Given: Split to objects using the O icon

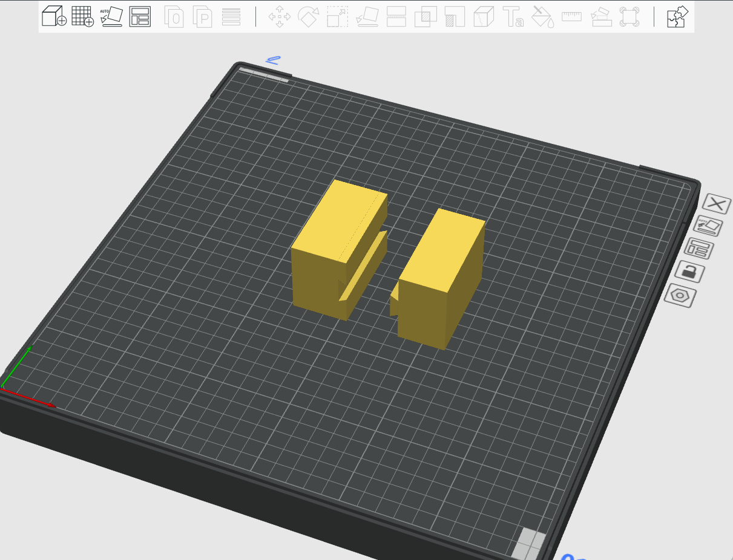Looking at the screenshot, I should 174,16.
